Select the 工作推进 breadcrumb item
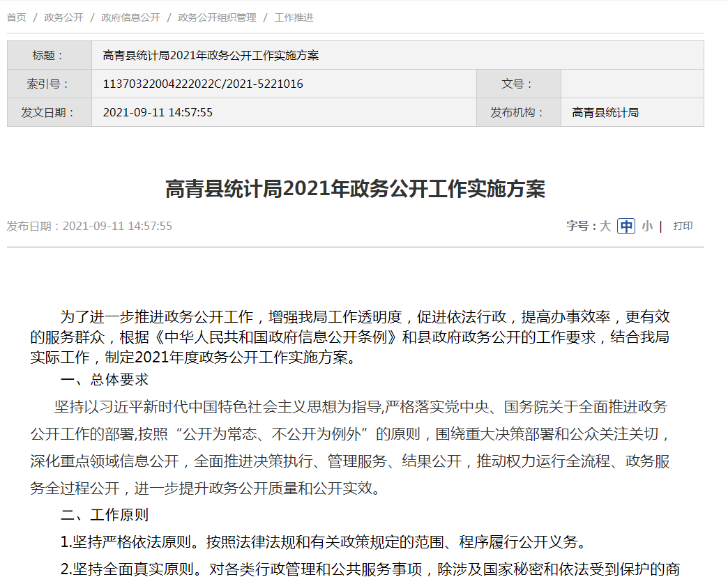The image size is (728, 577). (294, 17)
